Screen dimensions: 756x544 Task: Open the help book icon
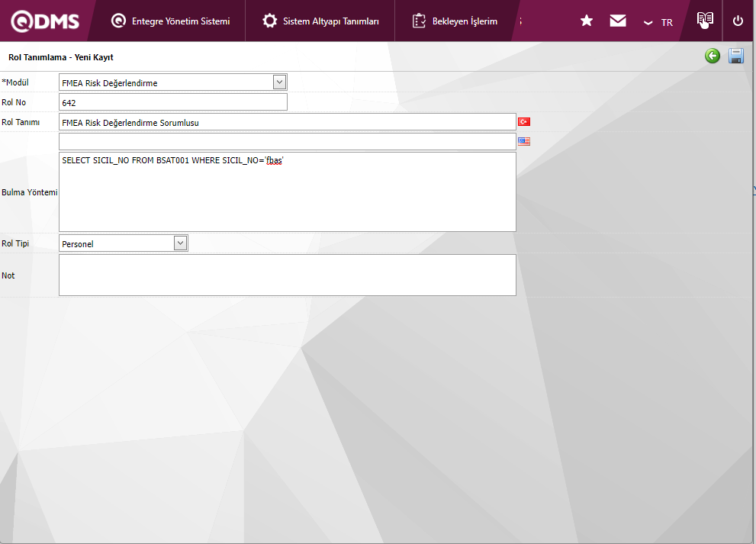tap(705, 20)
